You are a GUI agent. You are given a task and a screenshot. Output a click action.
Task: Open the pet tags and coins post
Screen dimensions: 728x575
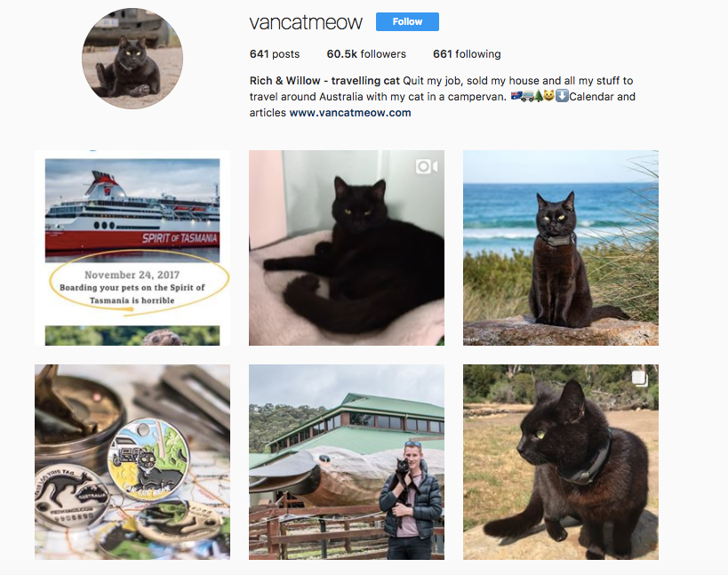tap(132, 462)
